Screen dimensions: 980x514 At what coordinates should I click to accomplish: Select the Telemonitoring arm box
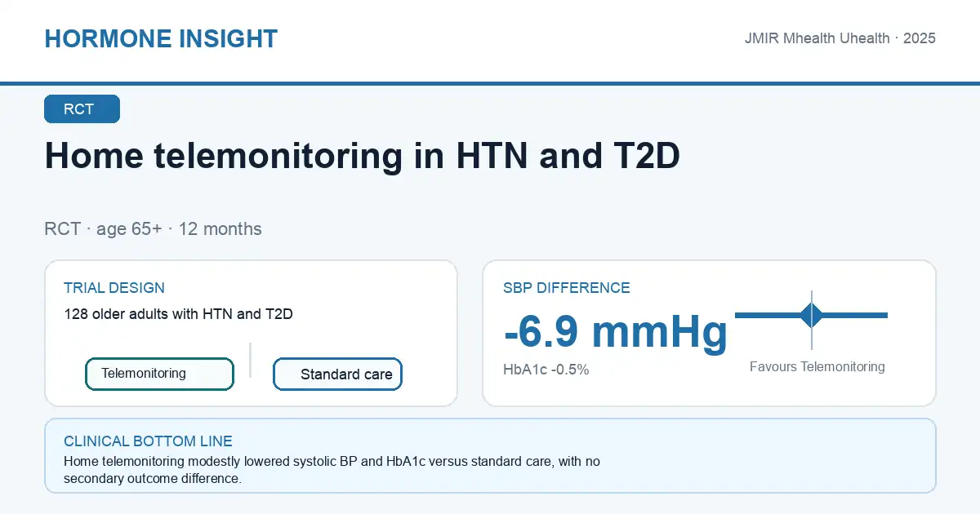(x=160, y=374)
